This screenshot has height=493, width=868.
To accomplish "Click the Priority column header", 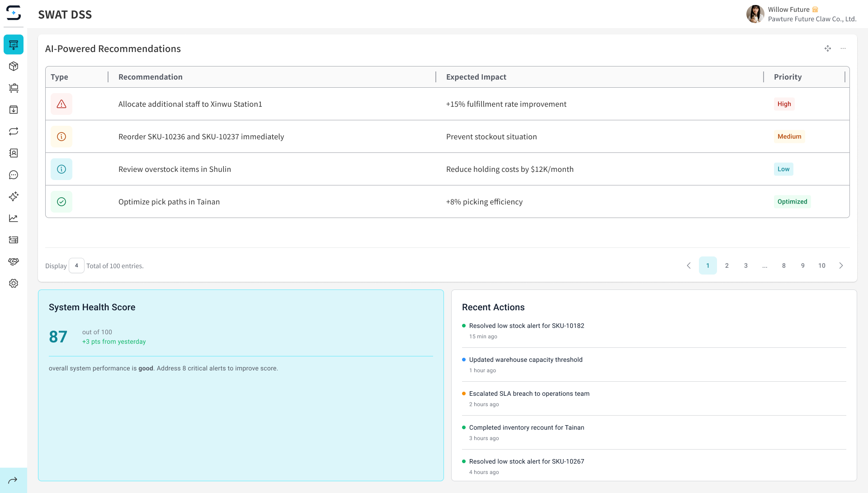I will 788,77.
